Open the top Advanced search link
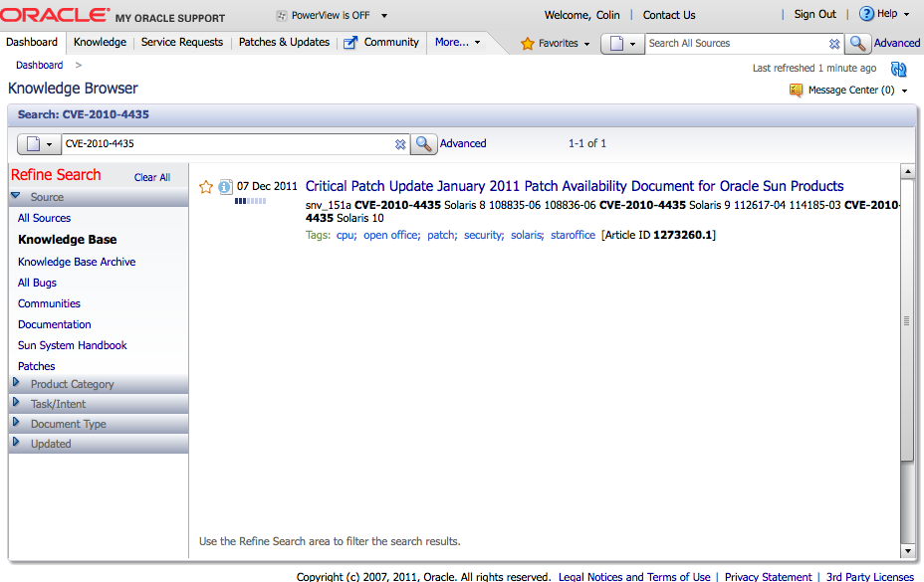This screenshot has height=582, width=924. [897, 43]
